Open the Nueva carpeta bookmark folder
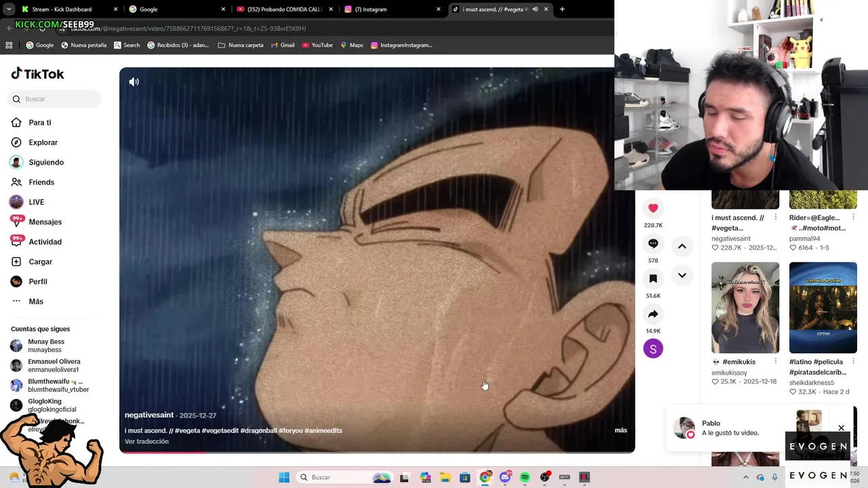The height and width of the screenshot is (488, 868). 241,45
